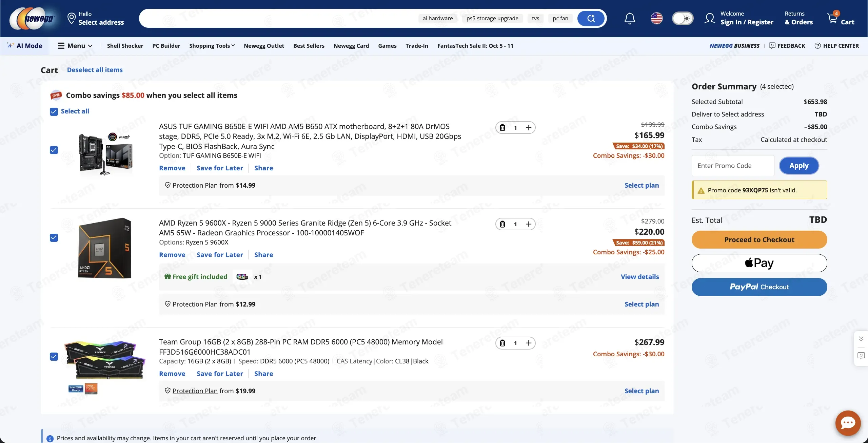Open the ASUS motherboard product thumbnail
868x443 pixels.
click(105, 153)
